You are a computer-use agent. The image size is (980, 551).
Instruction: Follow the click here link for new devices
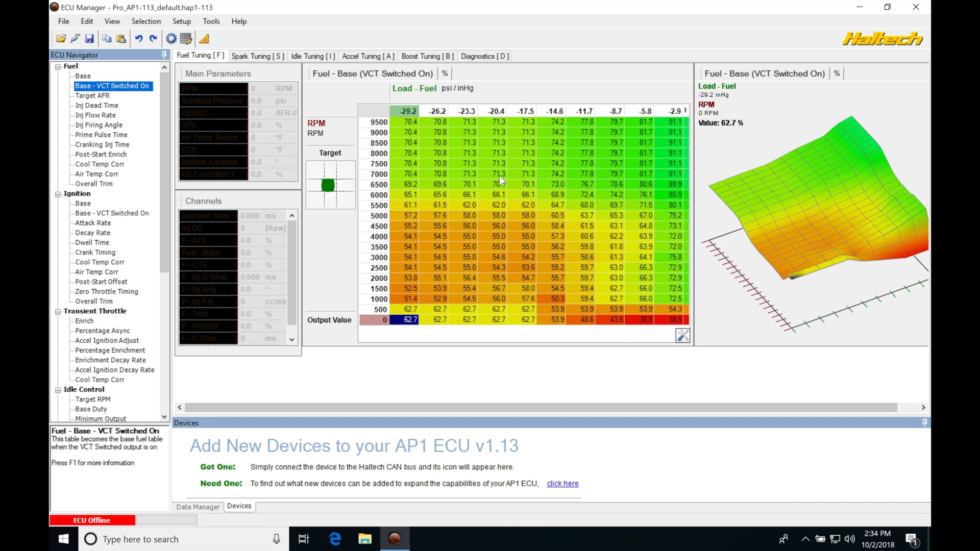[562, 483]
